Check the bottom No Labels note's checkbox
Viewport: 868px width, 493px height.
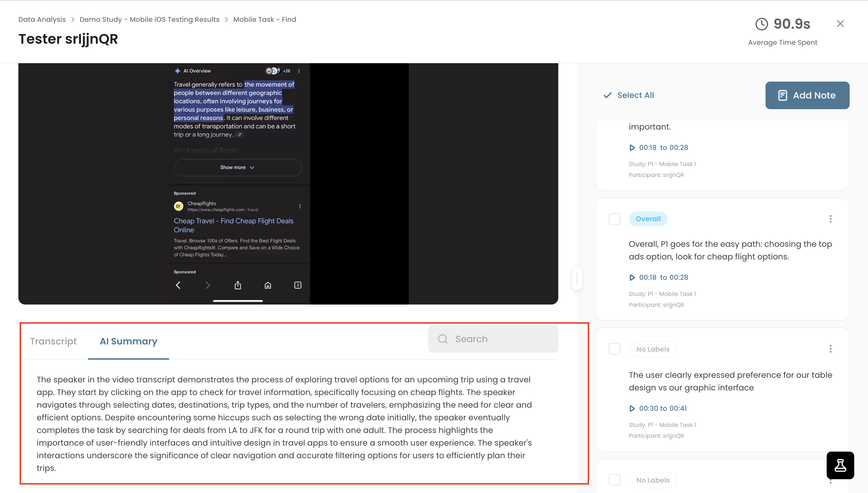tap(614, 480)
